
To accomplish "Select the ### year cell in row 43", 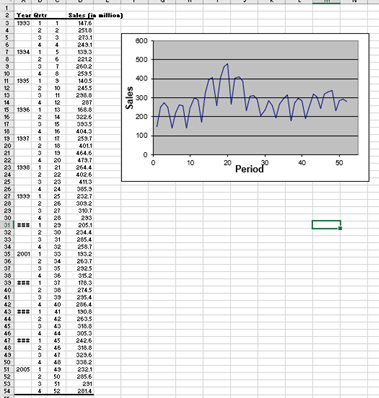I will (x=23, y=312).
